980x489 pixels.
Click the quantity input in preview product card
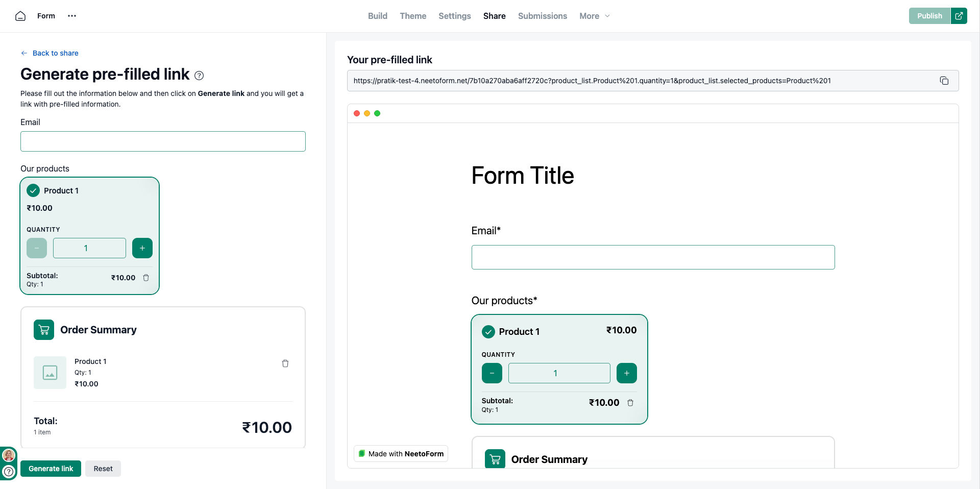click(x=559, y=373)
